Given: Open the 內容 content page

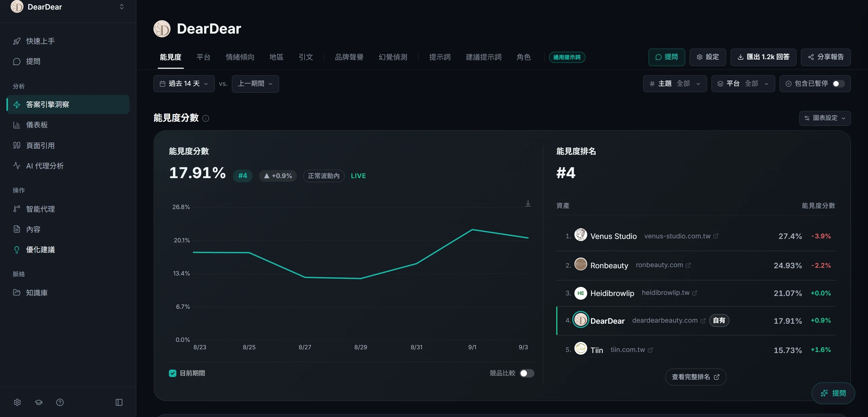Looking at the screenshot, I should click(67, 229).
